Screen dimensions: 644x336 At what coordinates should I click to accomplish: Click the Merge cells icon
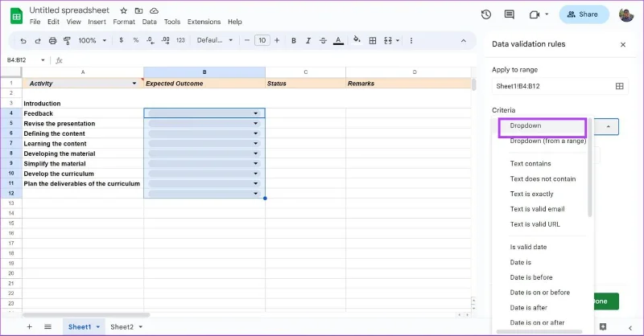point(388,41)
